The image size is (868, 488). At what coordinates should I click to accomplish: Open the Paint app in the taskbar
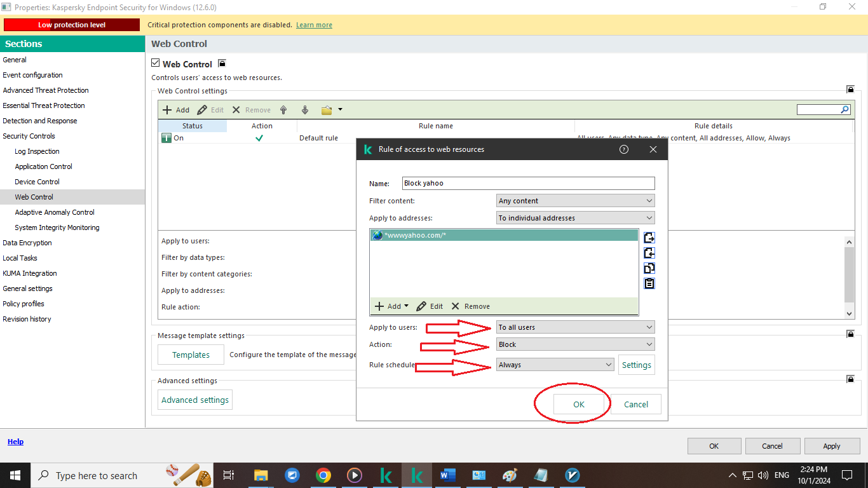click(x=510, y=475)
